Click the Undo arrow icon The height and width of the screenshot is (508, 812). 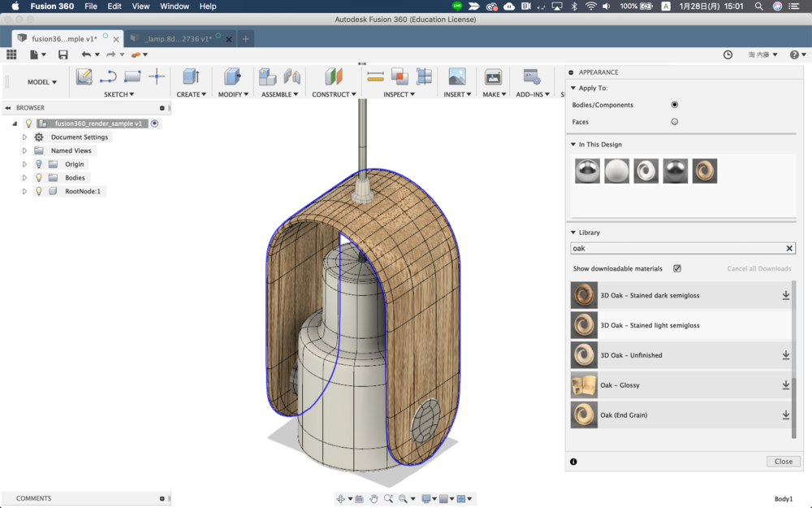tap(86, 54)
